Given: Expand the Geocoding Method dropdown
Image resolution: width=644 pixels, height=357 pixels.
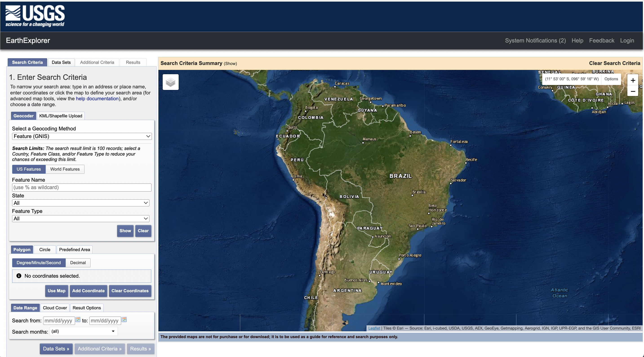Looking at the screenshot, I should [x=82, y=136].
